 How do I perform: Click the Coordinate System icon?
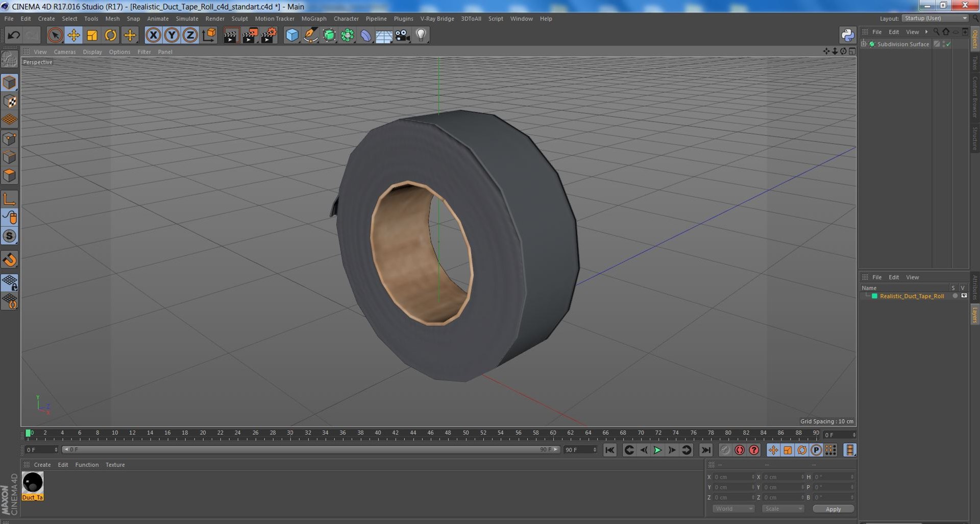[x=209, y=35]
